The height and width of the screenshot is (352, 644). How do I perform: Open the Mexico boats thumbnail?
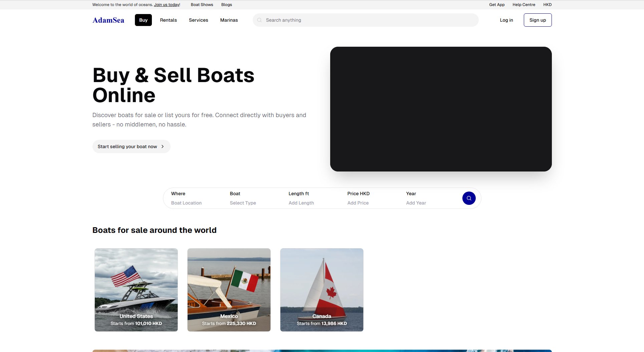229,290
